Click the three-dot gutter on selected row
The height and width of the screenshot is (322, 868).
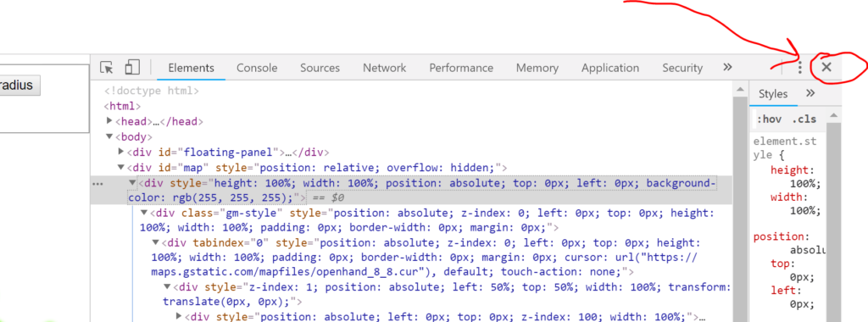[97, 184]
